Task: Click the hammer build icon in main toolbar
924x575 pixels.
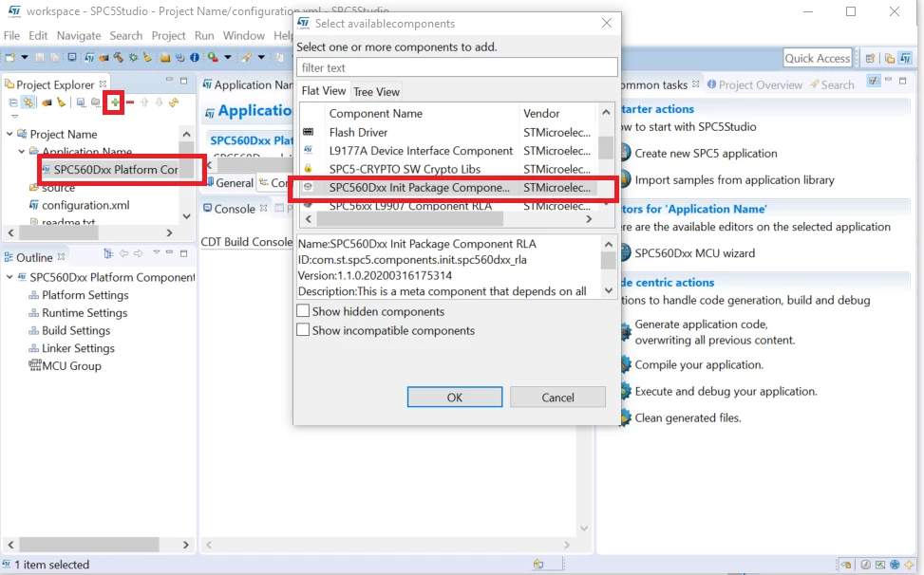Action: [x=119, y=58]
